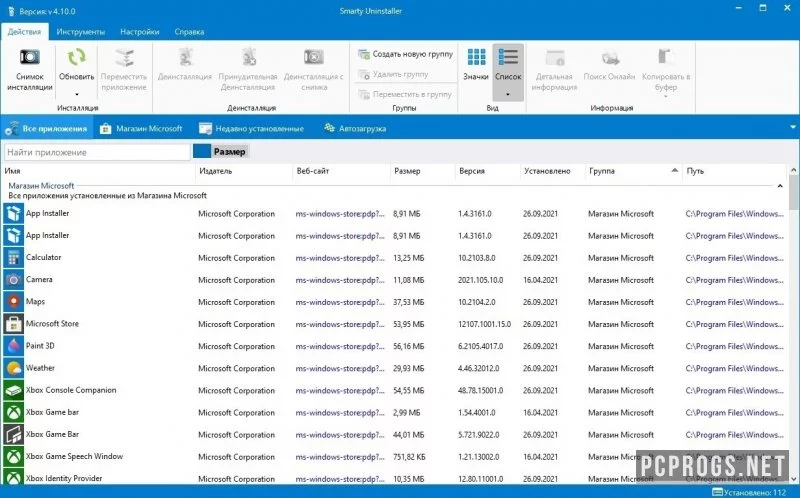Sort by the Группа column header
Screen dimensions: 800x498
(x=634, y=171)
